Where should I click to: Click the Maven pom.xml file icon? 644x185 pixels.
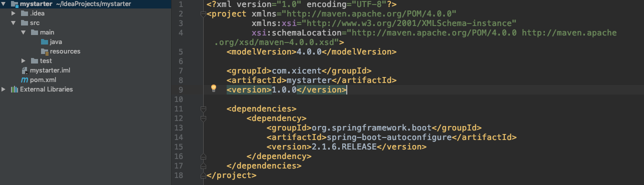tap(25, 80)
